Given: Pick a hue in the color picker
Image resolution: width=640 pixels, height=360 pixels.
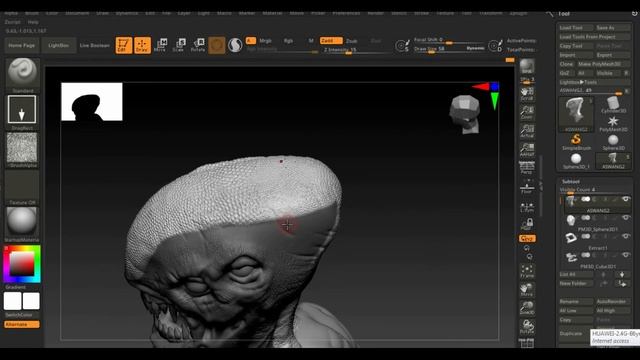Looking at the screenshot, I should pos(22,264).
